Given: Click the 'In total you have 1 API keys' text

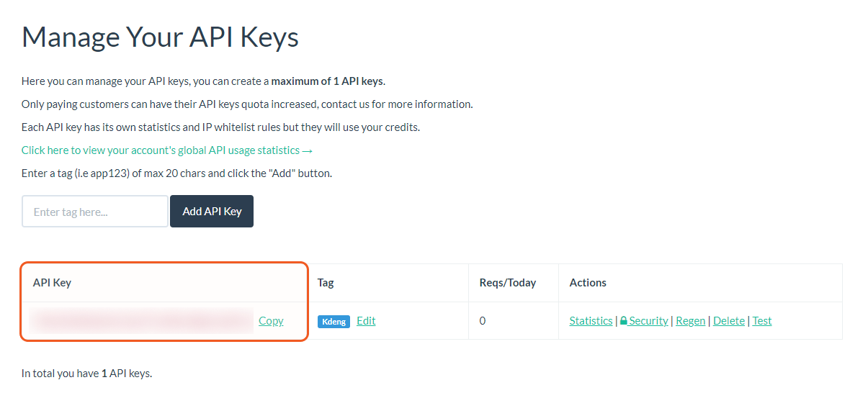Looking at the screenshot, I should pyautogui.click(x=86, y=374).
